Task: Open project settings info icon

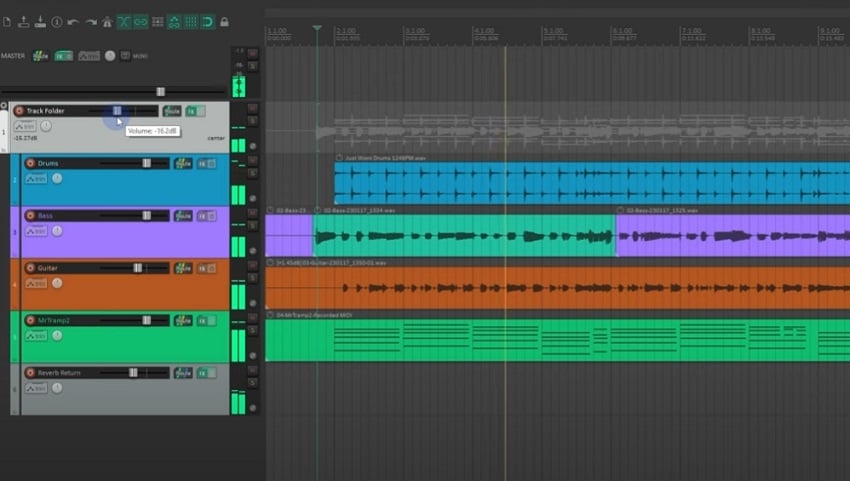Action: point(56,22)
